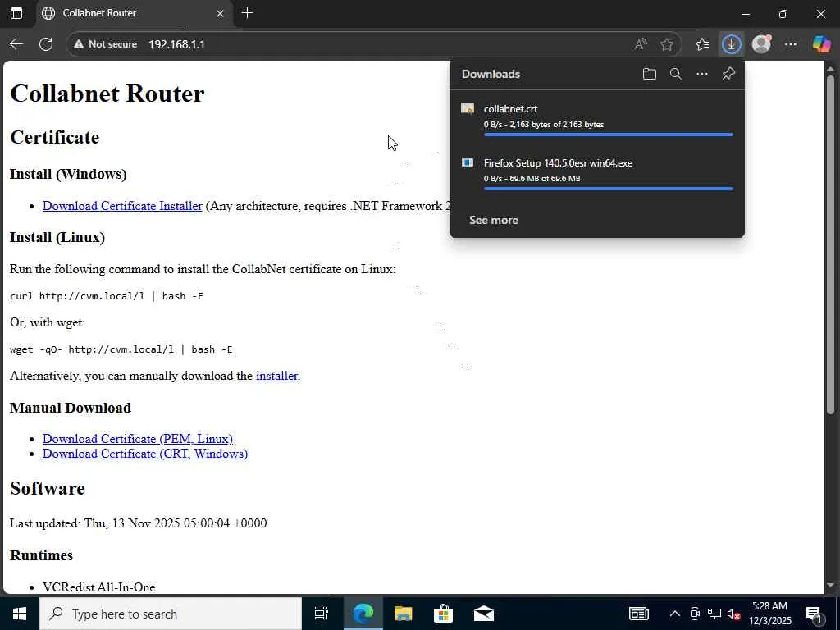Click the page vertical scrollbar thumb
The width and height of the screenshot is (840, 630).
point(830,244)
